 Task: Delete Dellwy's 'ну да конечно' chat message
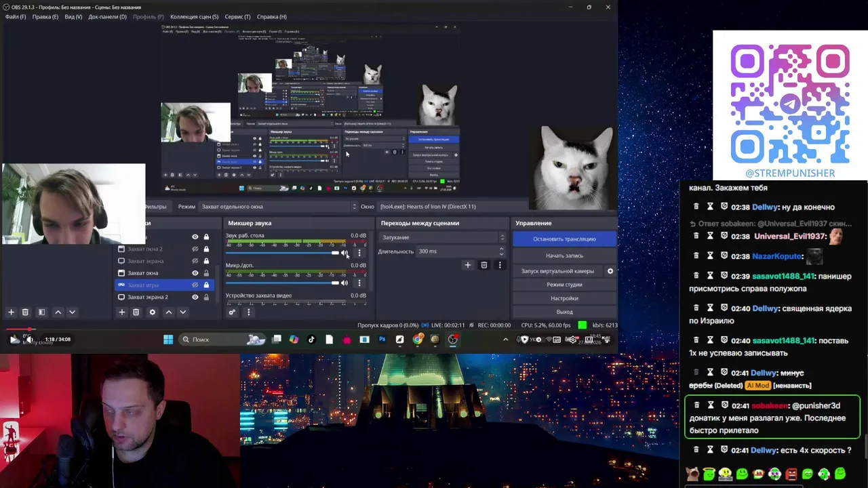point(696,207)
